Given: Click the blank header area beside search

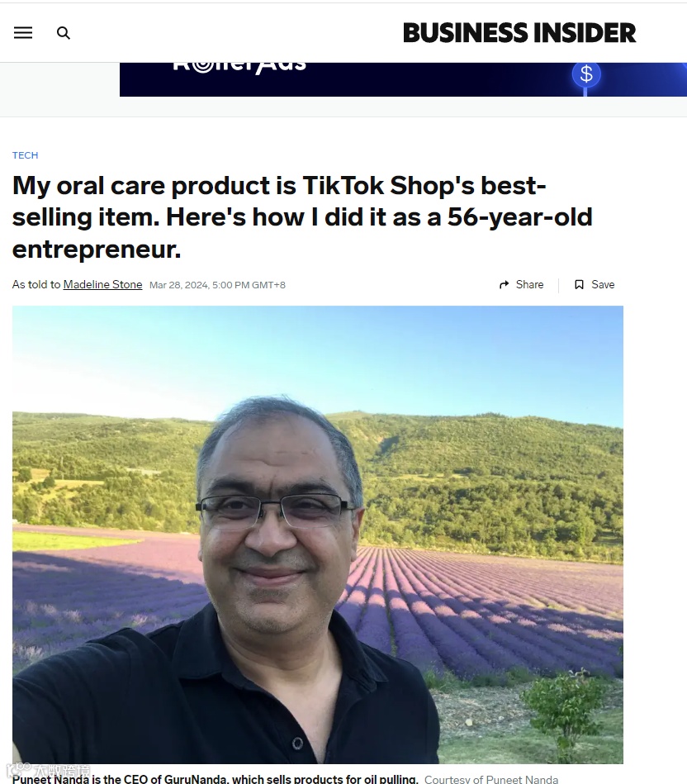Looking at the screenshot, I should click(235, 33).
